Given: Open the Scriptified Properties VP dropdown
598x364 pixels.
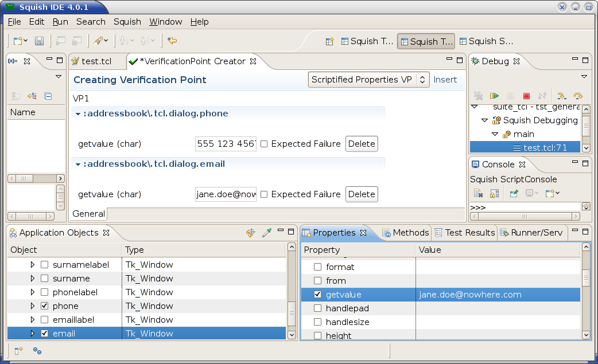Looking at the screenshot, I should (369, 80).
